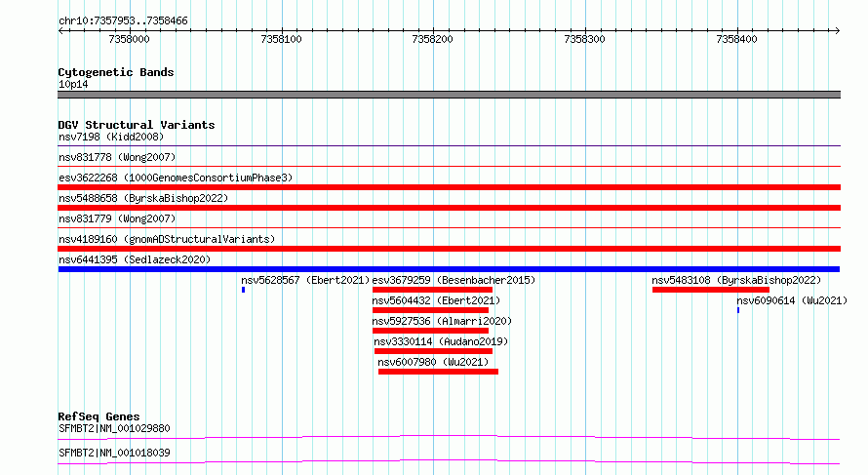Select the esv3622268 (1000GenomesConsortiumPhase3) label
This screenshot has height=475, width=868.
176,178
